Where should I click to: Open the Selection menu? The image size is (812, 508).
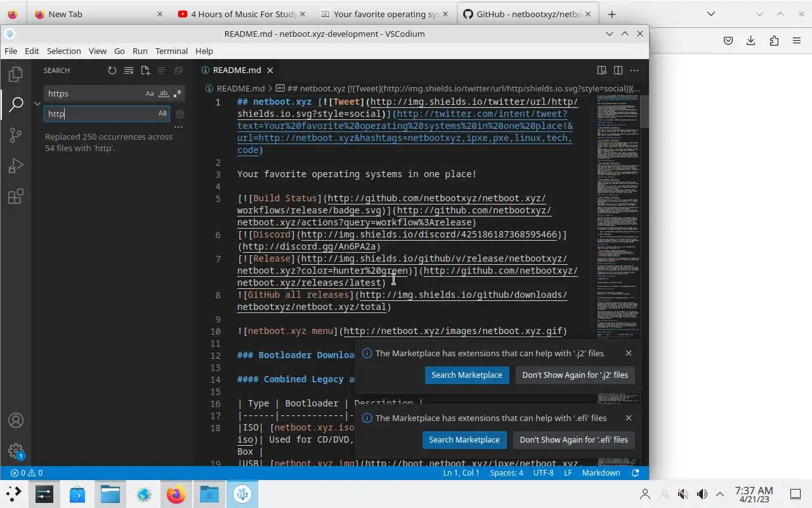tap(63, 51)
